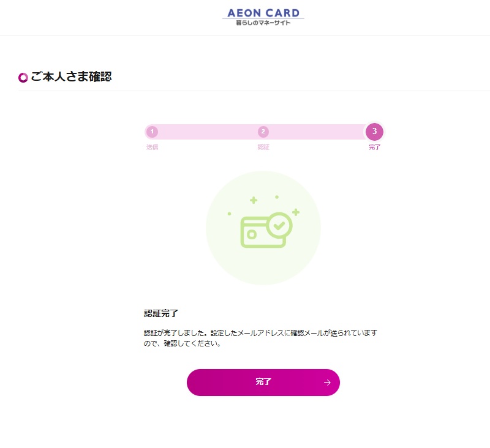
Task: Click the 送信 step label
Action: [152, 147]
